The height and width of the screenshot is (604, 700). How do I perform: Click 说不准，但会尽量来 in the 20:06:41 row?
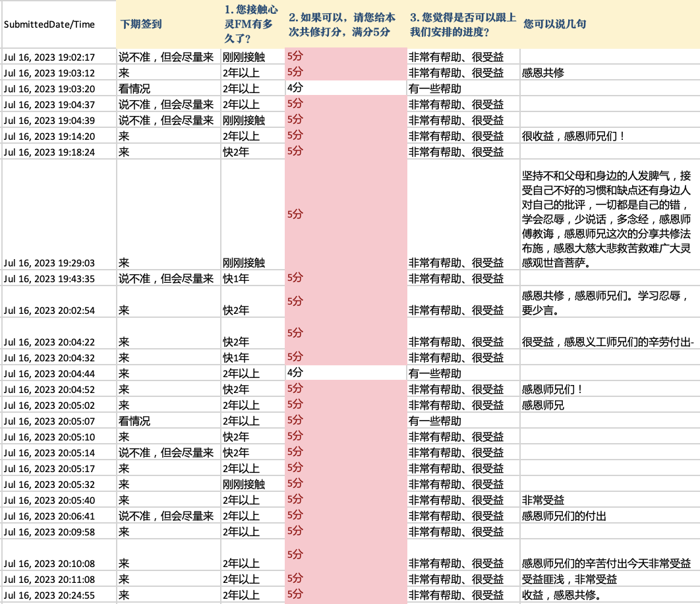pyautogui.click(x=166, y=516)
